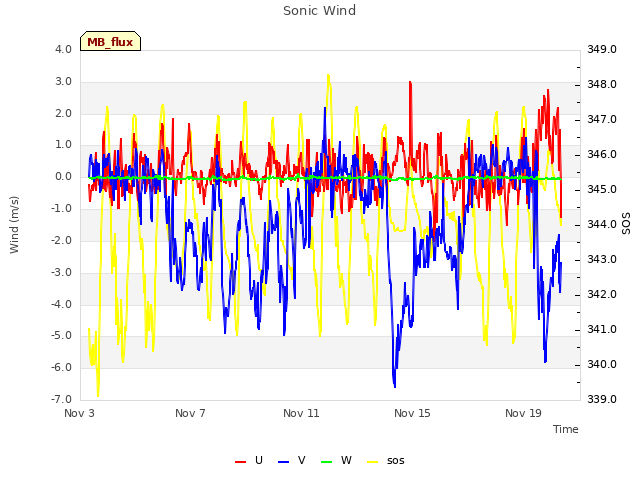Select the U legend label

coord(259,460)
